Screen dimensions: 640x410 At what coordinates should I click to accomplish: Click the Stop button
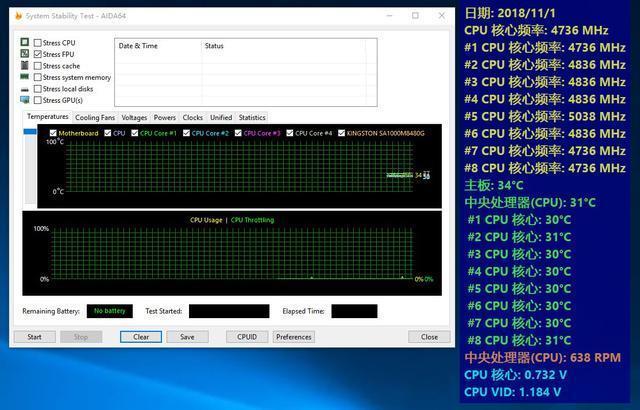(81, 337)
